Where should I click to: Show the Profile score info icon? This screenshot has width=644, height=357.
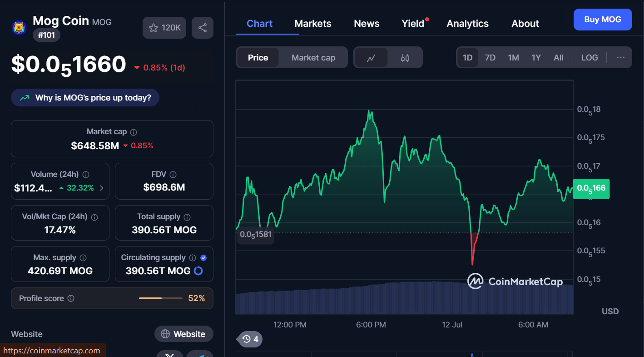(71, 298)
